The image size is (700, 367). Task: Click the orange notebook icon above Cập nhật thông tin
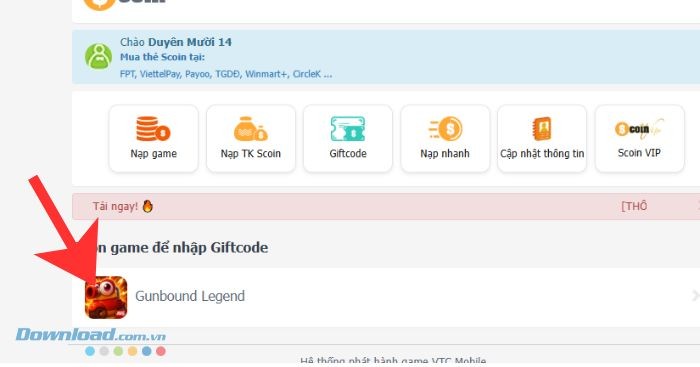point(542,129)
